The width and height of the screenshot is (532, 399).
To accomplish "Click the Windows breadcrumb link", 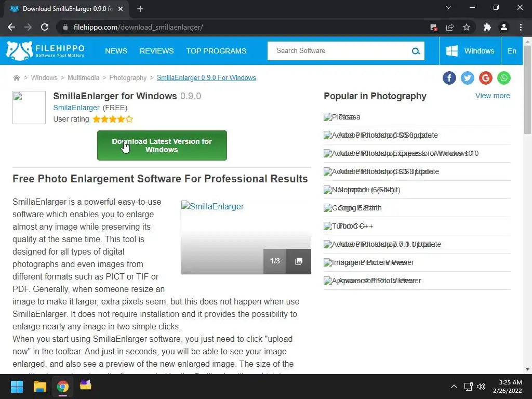I will coord(44,78).
